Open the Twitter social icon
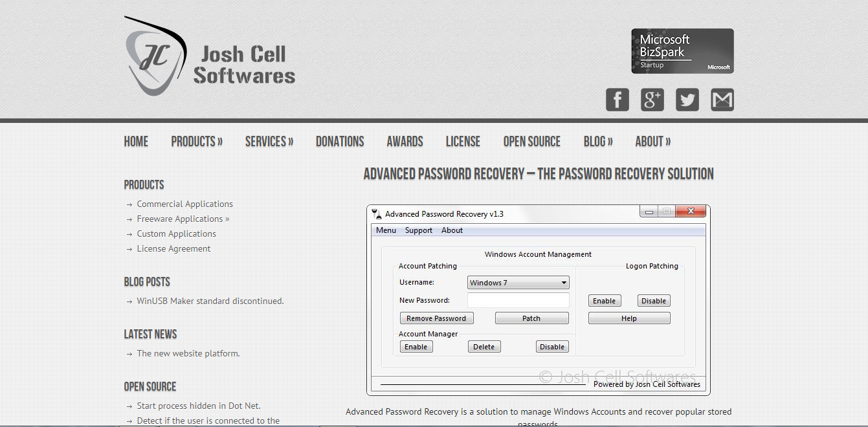The image size is (868, 427). (687, 100)
